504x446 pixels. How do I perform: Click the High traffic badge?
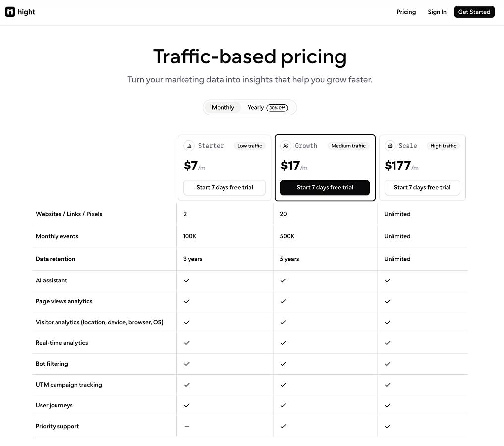[x=443, y=146]
